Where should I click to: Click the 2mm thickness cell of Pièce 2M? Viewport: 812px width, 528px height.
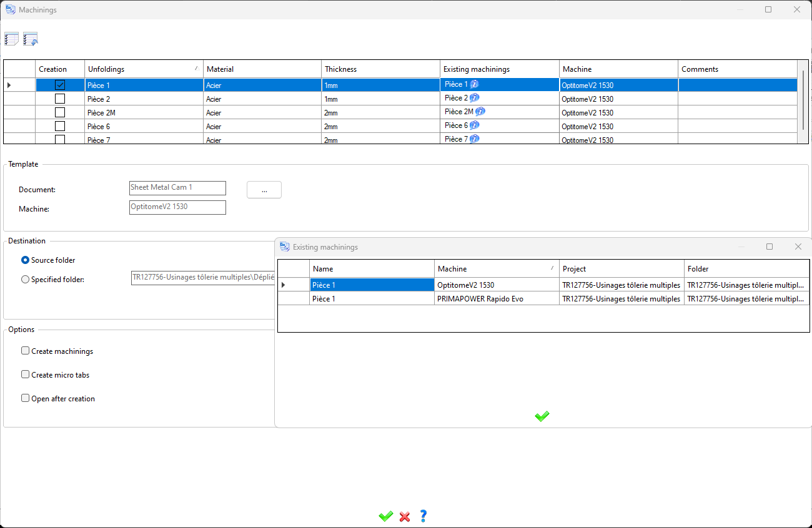(x=381, y=112)
